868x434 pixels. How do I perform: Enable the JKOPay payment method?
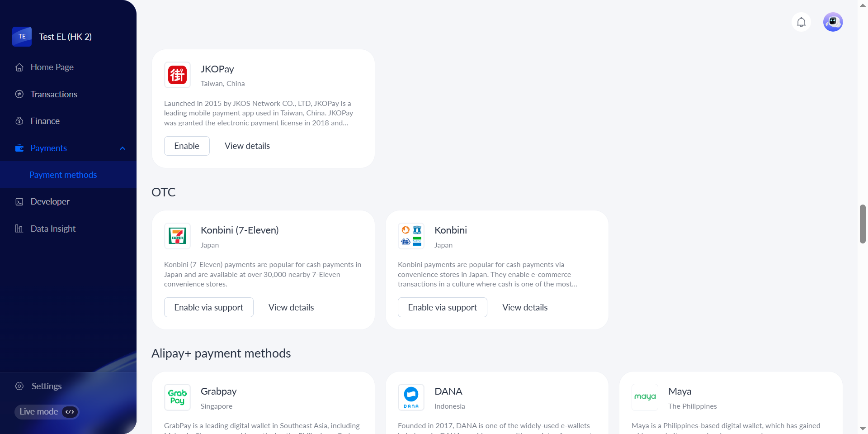pyautogui.click(x=187, y=146)
